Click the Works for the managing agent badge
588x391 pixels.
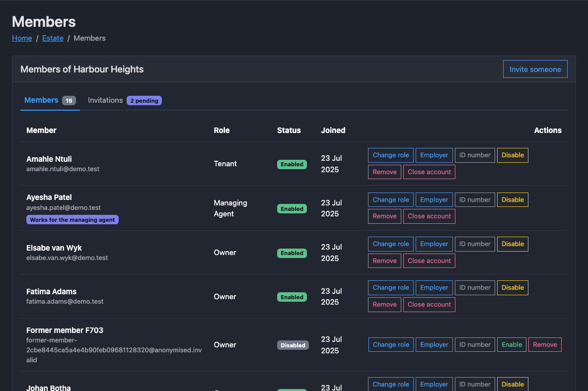coord(73,220)
